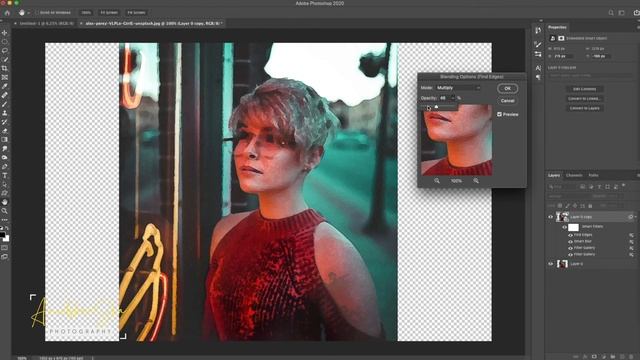The width and height of the screenshot is (640, 360).
Task: Close the Untitled-1 document tab
Action: [x=16, y=24]
